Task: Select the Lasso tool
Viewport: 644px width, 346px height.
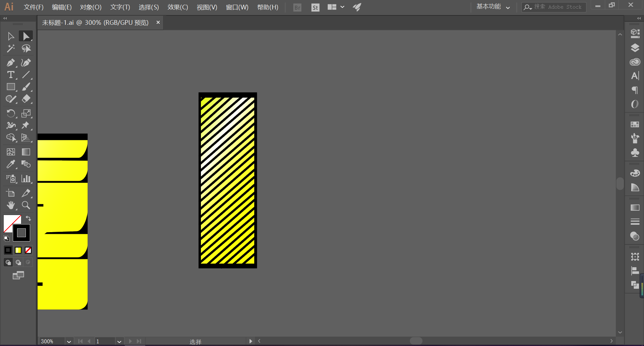Action: [26, 49]
